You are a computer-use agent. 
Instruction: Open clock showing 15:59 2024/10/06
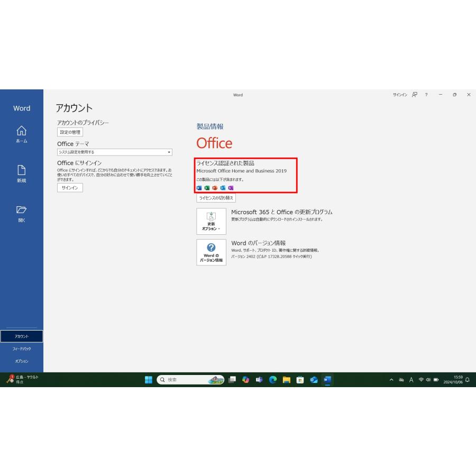[x=453, y=380]
